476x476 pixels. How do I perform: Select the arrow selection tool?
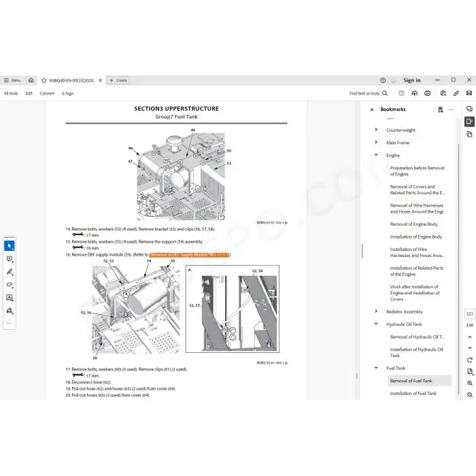[x=10, y=245]
